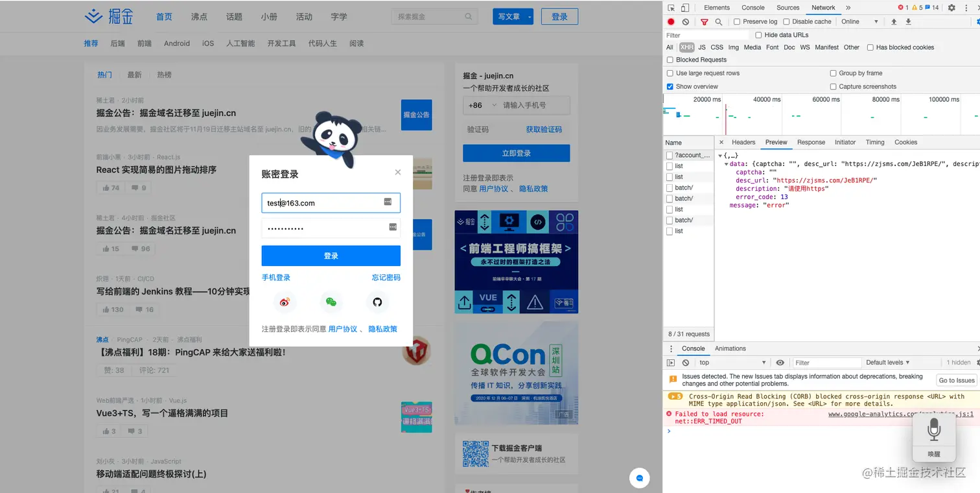Click the import HAR upload arrow icon
This screenshot has width=980, height=493.
pyautogui.click(x=894, y=21)
